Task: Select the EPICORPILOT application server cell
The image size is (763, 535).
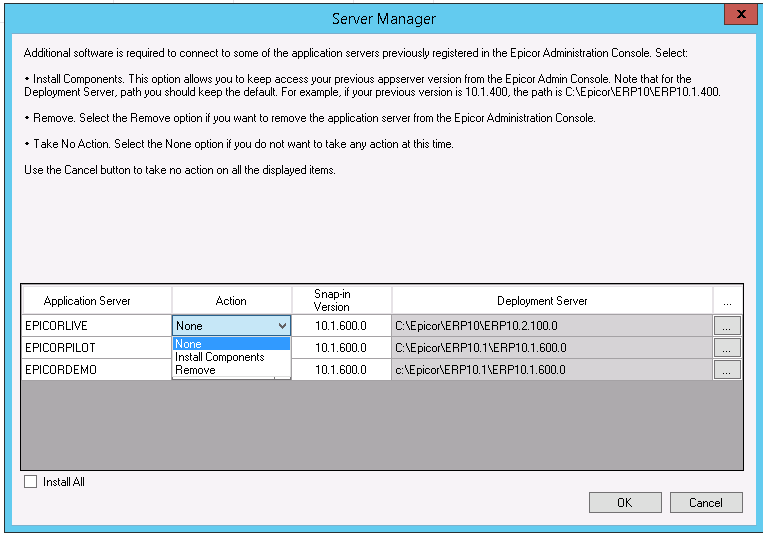Action: 97,348
